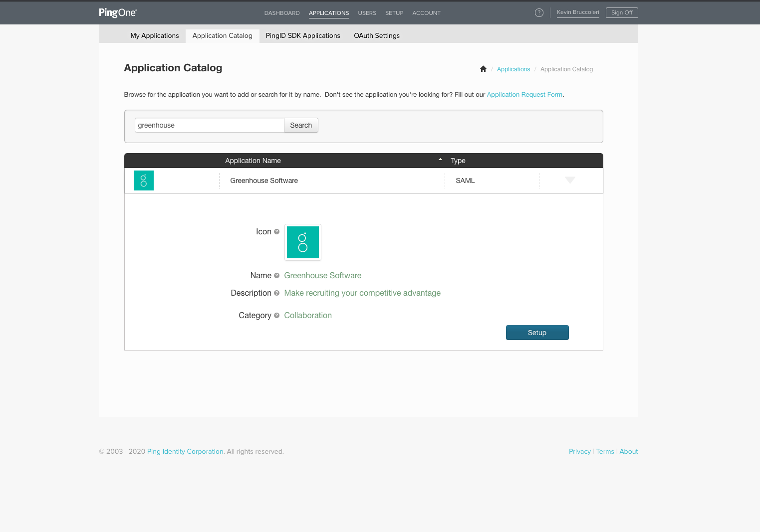Click the home breadcrumb icon
This screenshot has height=532, width=760.
[x=483, y=69]
